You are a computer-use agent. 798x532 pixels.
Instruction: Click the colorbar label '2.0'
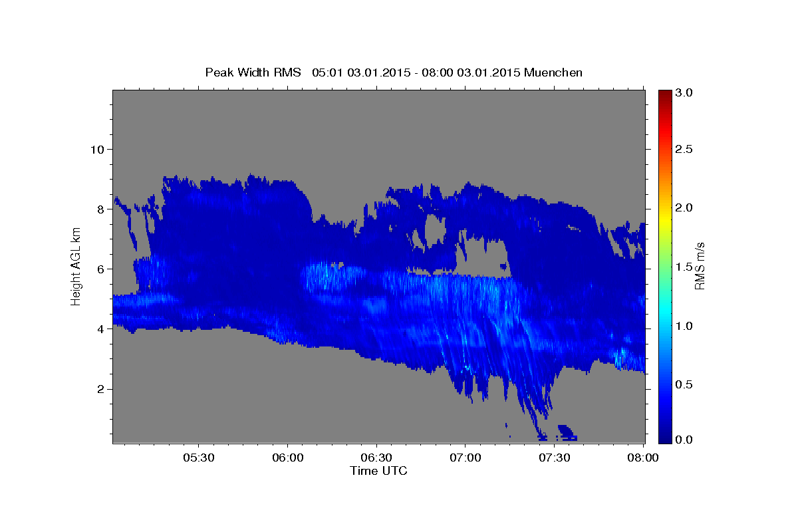point(685,207)
